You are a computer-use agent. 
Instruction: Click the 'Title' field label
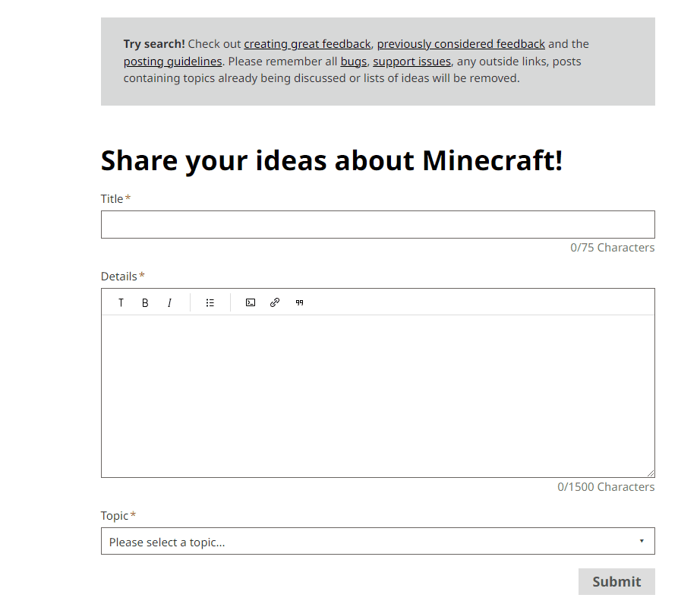click(x=112, y=199)
